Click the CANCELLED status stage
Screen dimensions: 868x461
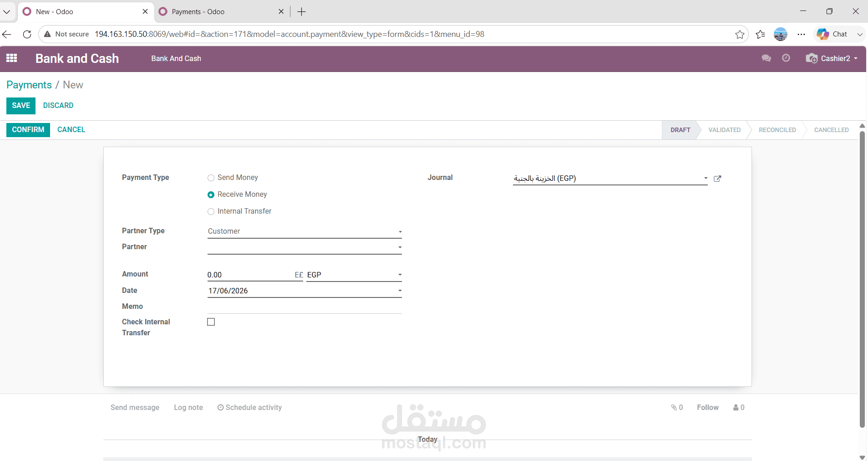click(831, 130)
